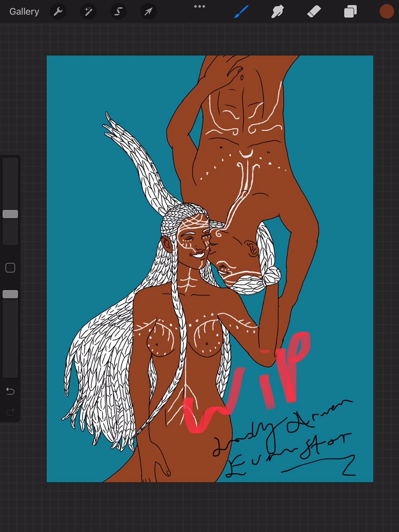Undo the last stroke
399x532 pixels.
pyautogui.click(x=10, y=391)
